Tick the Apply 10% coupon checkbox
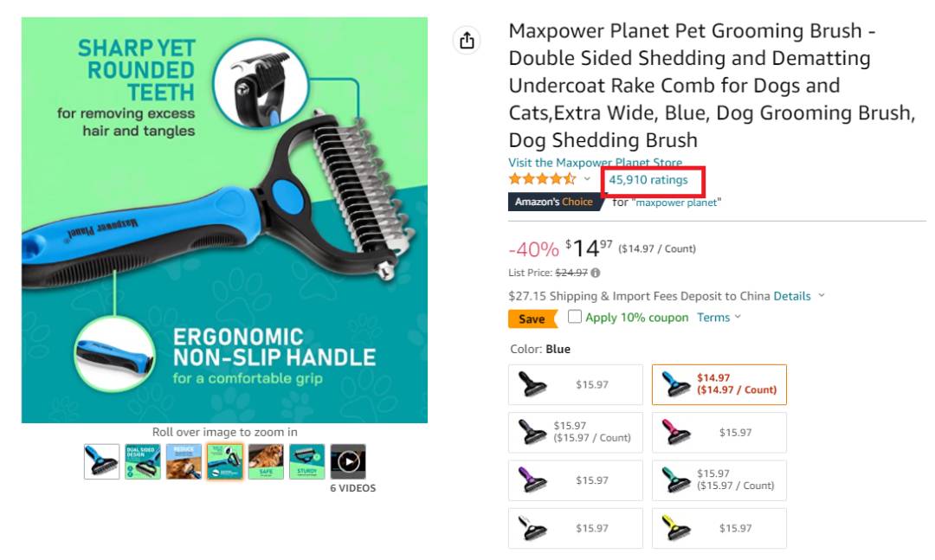The width and height of the screenshot is (935, 560). pos(574,317)
